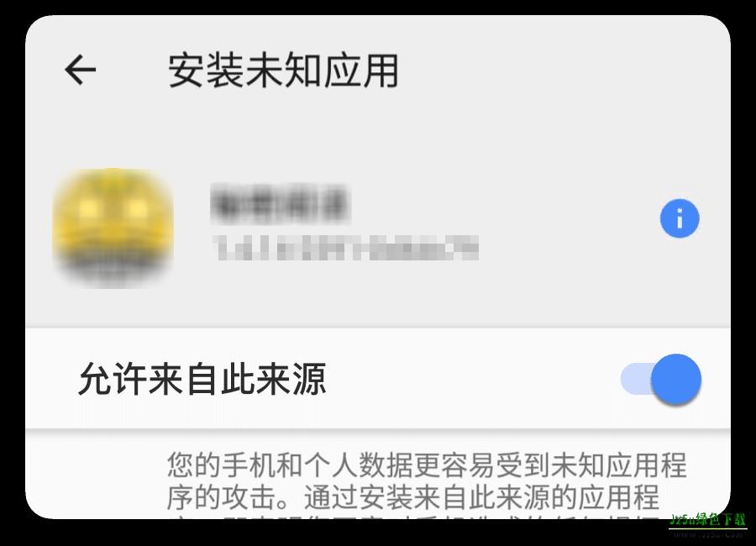The height and width of the screenshot is (546, 756).
Task: Select the blurred app name text
Action: [280, 203]
